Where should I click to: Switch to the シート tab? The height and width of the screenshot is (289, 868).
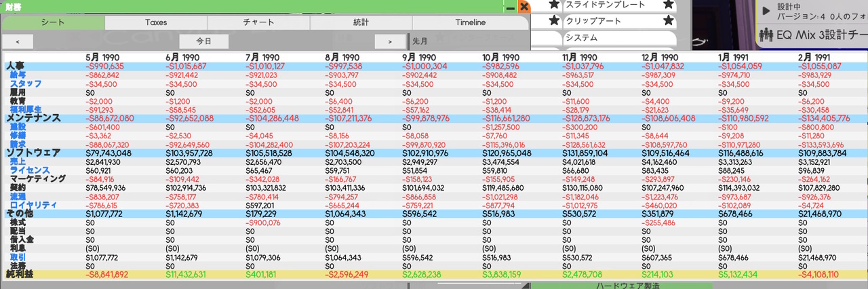(x=54, y=22)
